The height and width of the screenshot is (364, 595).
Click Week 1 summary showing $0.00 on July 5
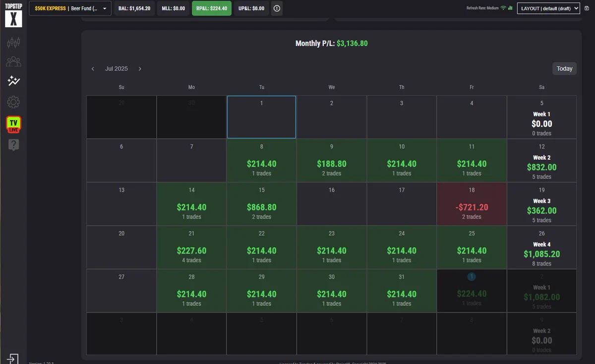[541, 117]
